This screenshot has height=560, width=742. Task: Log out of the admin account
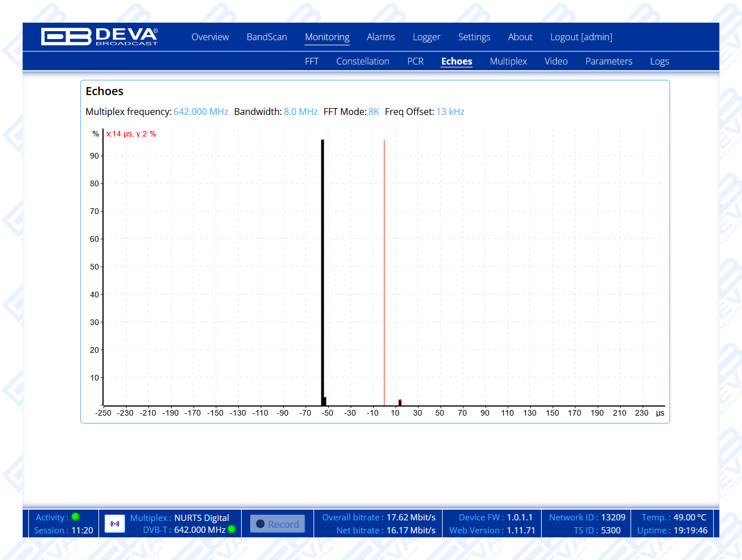pyautogui.click(x=581, y=37)
